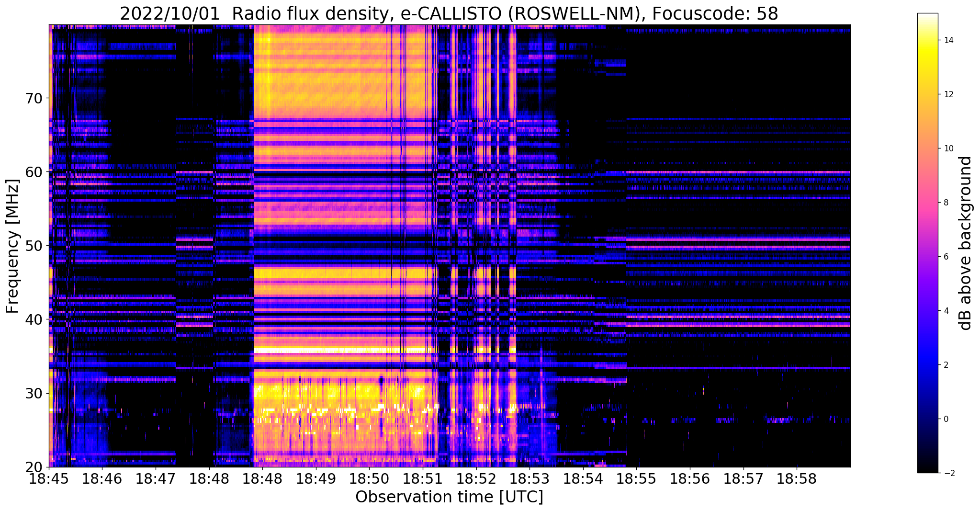The height and width of the screenshot is (511, 980).
Task: Click the 'Frequency [MHz]' y-axis label
Action: coord(13,246)
